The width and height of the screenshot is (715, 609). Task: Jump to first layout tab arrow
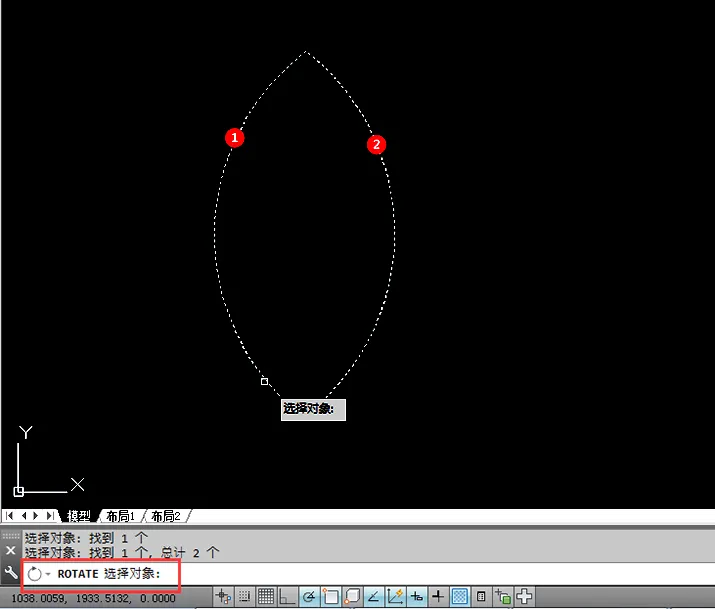tap(9, 516)
